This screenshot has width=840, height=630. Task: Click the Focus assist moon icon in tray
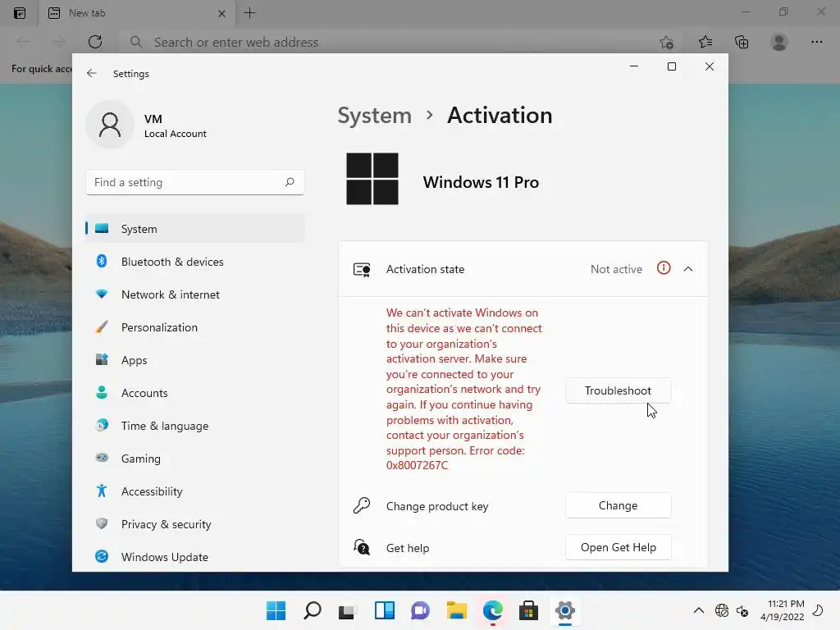pos(819,610)
